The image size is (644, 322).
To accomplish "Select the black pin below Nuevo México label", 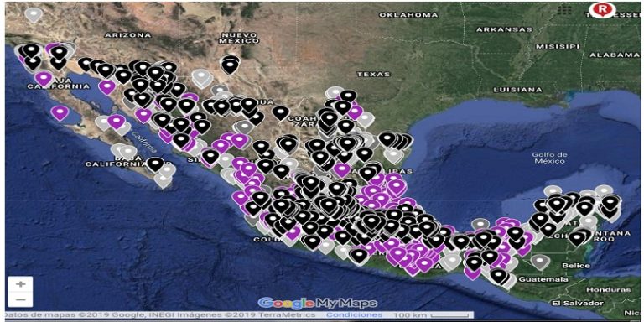I will click(230, 65).
